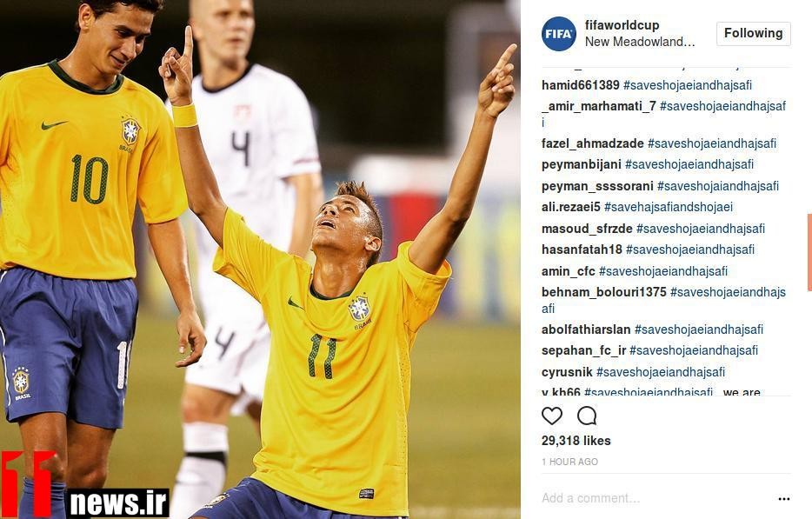The height and width of the screenshot is (519, 812).
Task: Visit the sepahan_fc_ir profile
Action: [583, 350]
